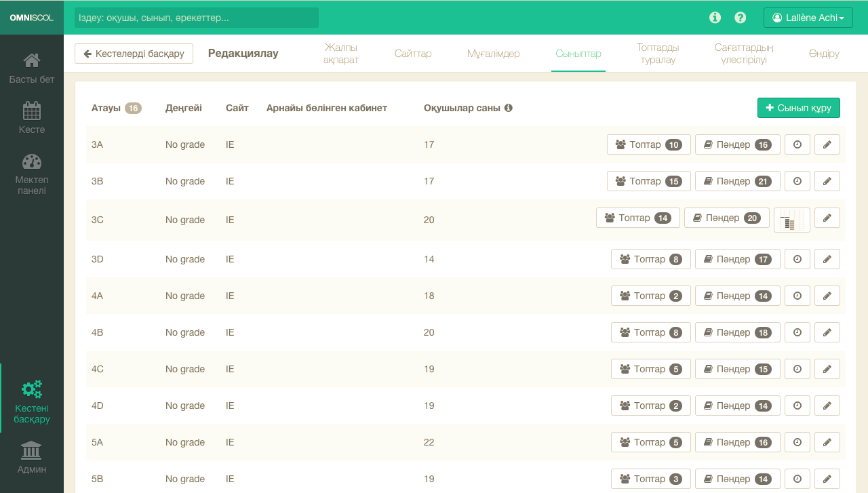
Task: Expand the Lallène Achi user dropdown
Action: [x=808, y=18]
